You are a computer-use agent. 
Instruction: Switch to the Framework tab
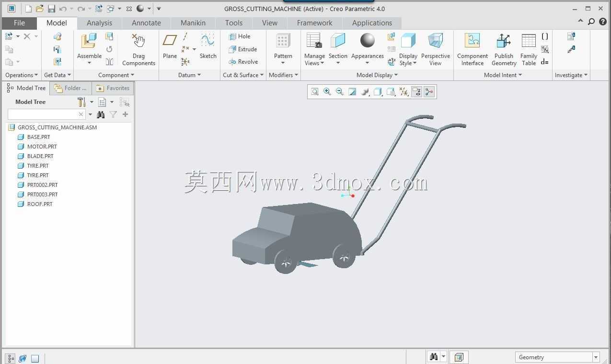[x=314, y=23]
